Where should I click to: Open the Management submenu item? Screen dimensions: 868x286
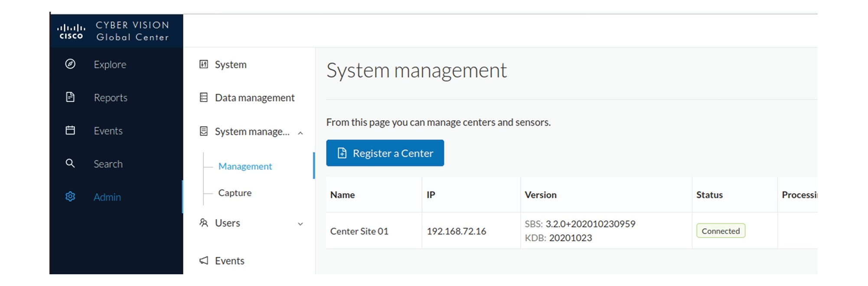245,166
